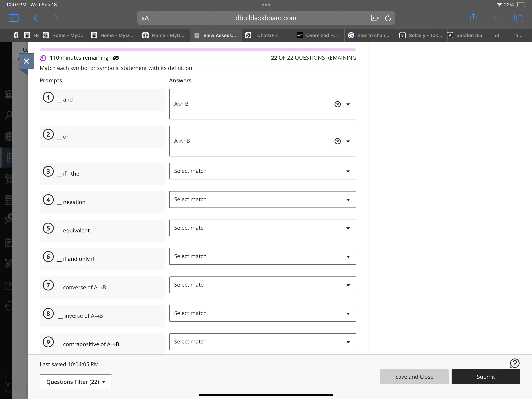Click the Submit button
The image size is (532, 399).
pos(486,377)
